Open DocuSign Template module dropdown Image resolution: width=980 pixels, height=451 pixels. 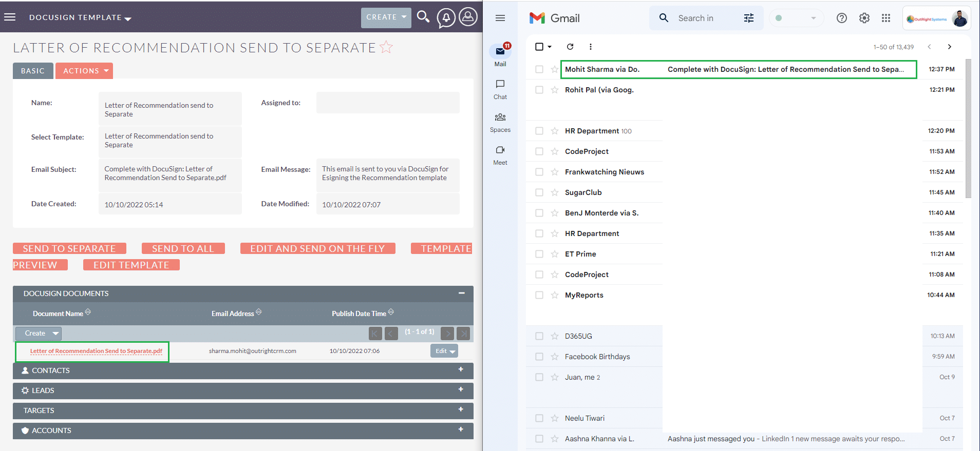coord(80,17)
